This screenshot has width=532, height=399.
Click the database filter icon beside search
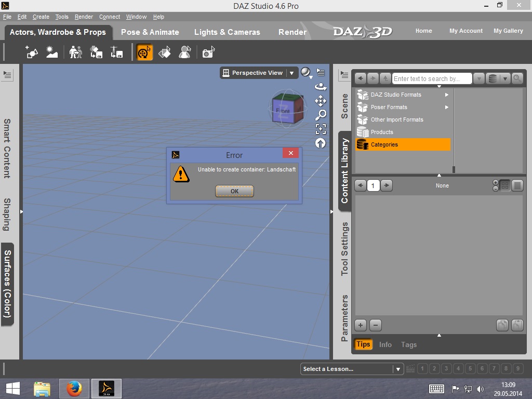point(493,78)
